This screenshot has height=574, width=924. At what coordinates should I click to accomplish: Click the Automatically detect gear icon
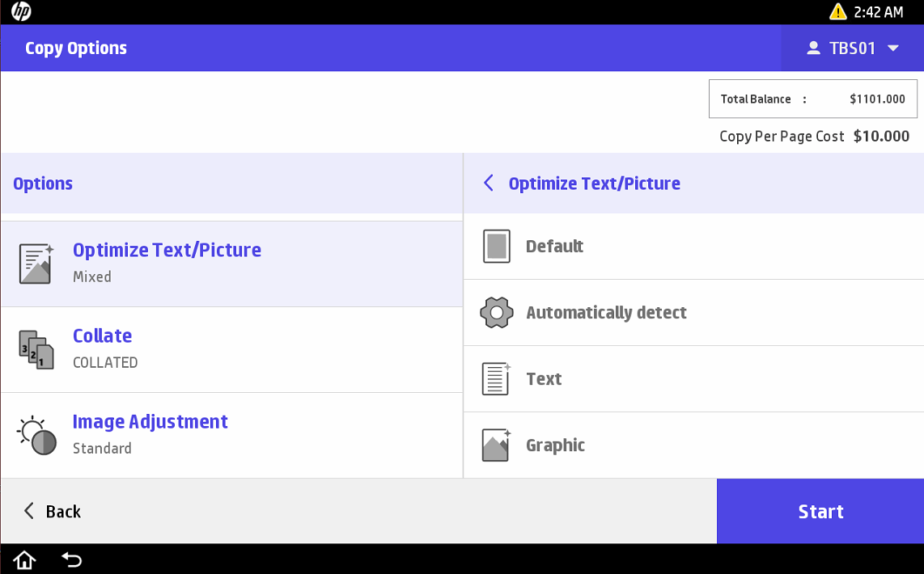click(497, 313)
